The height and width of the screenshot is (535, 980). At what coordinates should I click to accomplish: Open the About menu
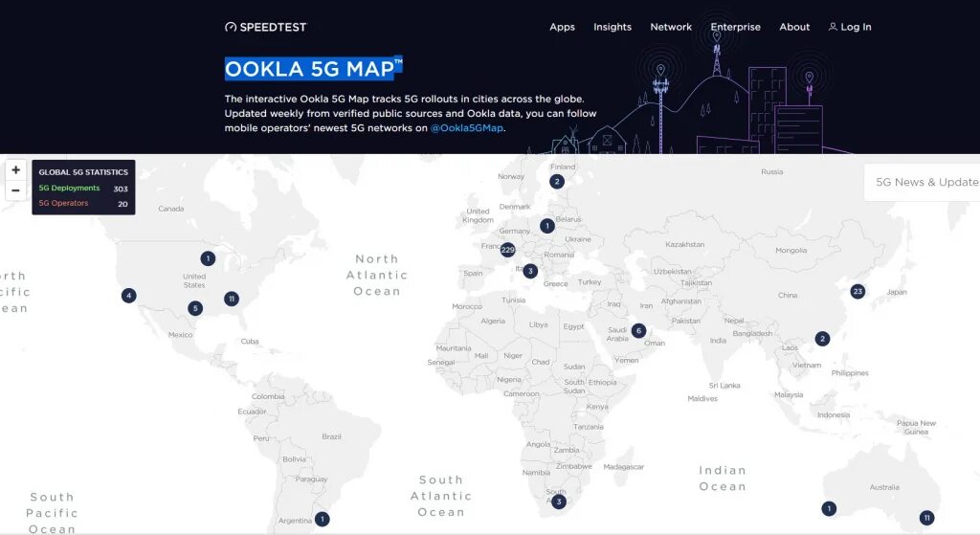(x=794, y=27)
